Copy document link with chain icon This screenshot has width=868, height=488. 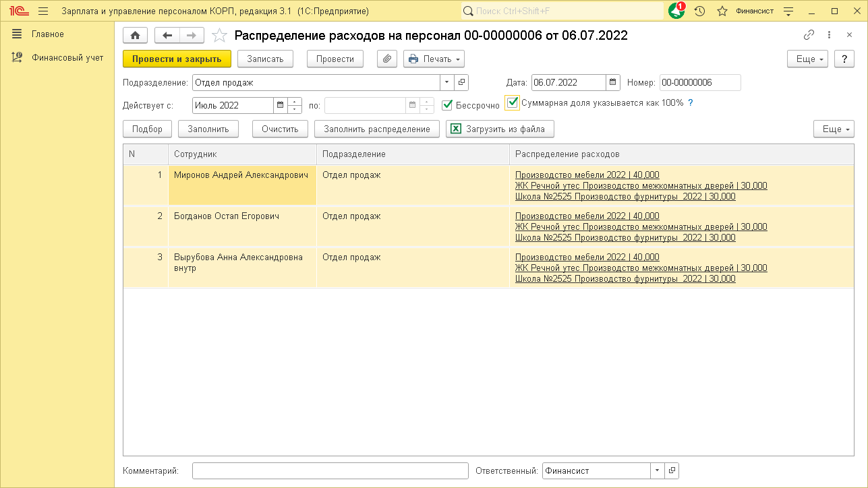tap(809, 36)
